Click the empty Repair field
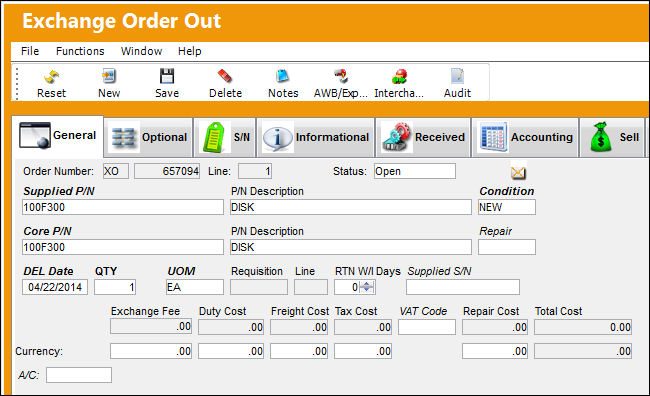Viewport: 650px width, 396px height. coord(507,247)
